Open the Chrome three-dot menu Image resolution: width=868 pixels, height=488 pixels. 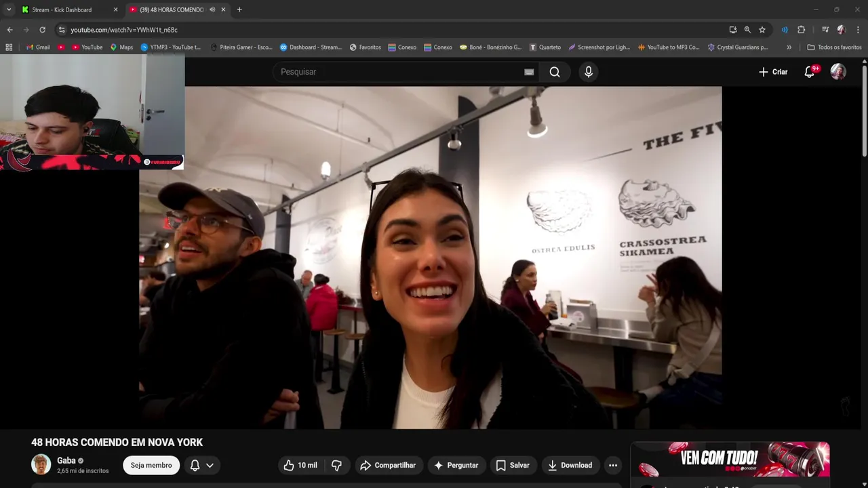858,30
